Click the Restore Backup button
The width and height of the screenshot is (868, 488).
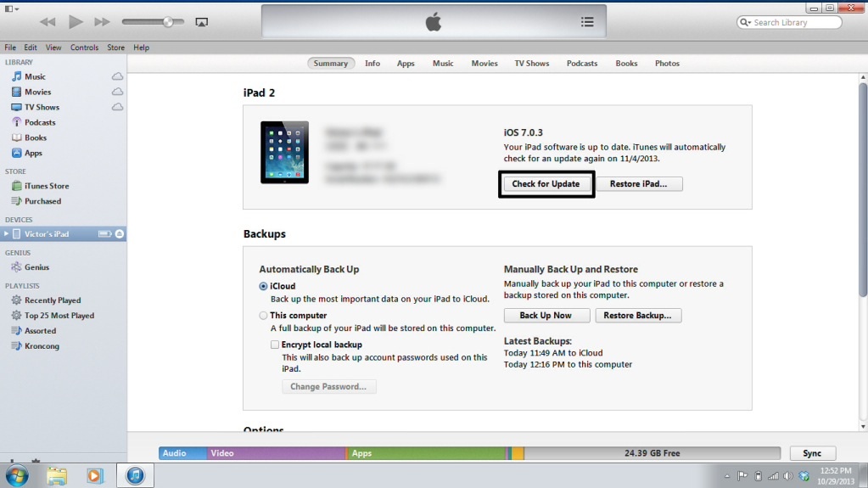coord(638,315)
